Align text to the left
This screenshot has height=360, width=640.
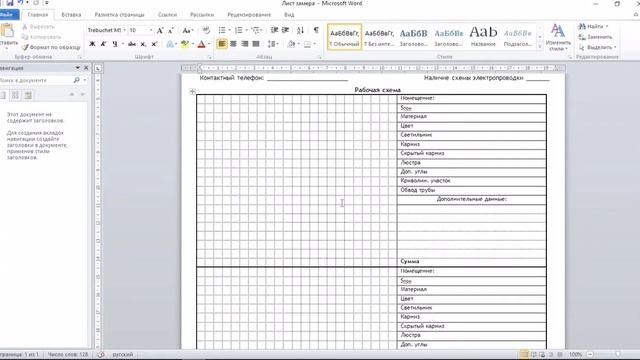[222, 44]
